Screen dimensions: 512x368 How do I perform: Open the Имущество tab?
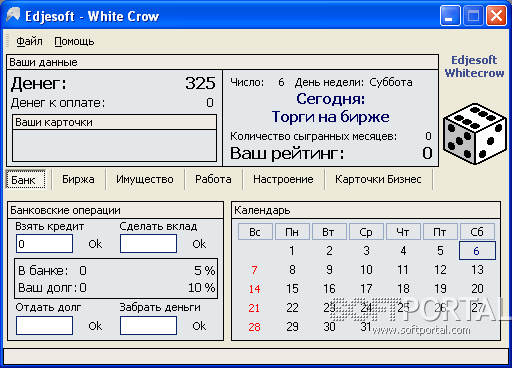[145, 179]
